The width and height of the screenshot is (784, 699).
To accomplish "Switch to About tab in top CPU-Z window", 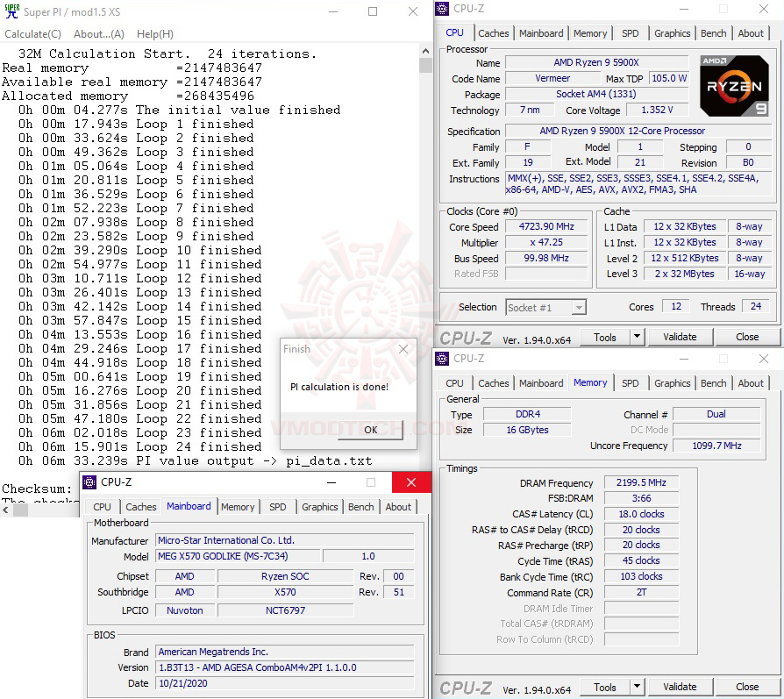I will point(751,33).
